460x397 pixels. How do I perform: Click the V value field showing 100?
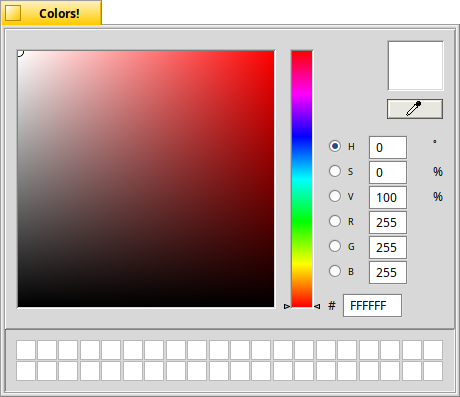[388, 197]
